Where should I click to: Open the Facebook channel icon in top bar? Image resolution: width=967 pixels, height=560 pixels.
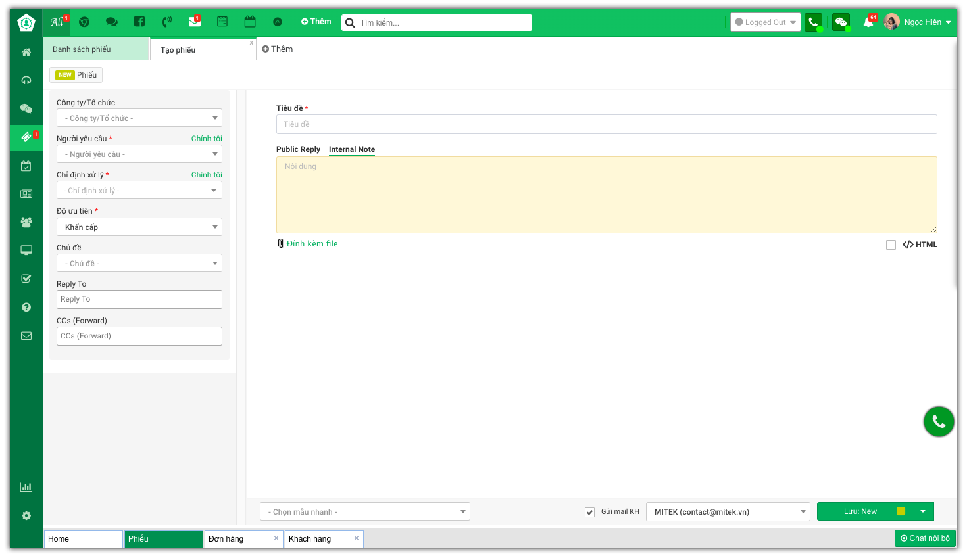pos(139,22)
